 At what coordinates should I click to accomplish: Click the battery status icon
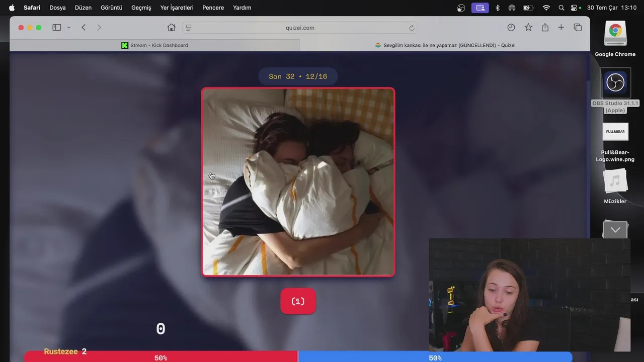(x=528, y=8)
